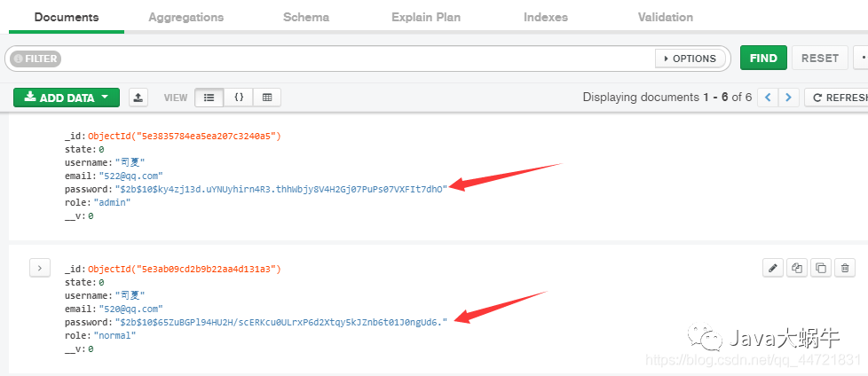The image size is (868, 376).
Task: Click the RESET button
Action: [x=819, y=58]
